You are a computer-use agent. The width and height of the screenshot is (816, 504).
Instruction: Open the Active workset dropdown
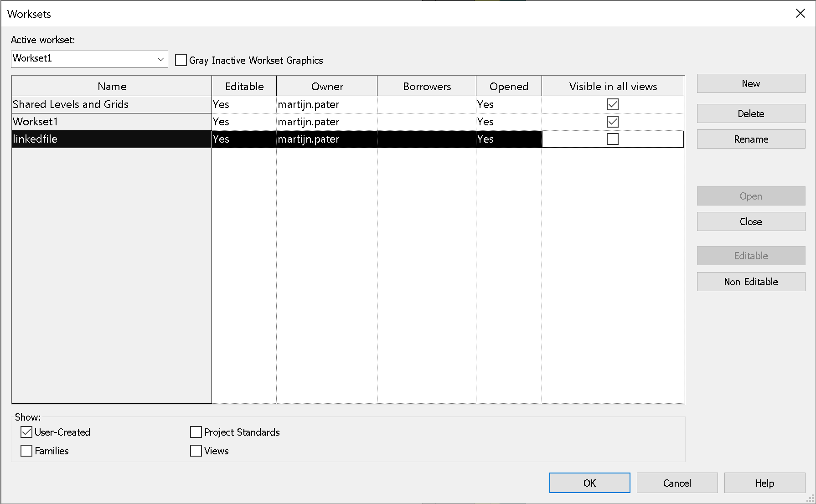(x=160, y=59)
